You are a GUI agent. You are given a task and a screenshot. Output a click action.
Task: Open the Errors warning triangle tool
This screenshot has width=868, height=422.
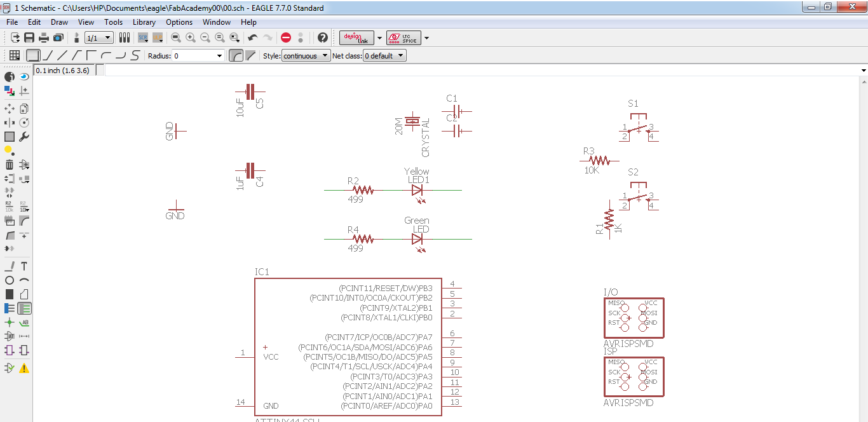coord(24,368)
